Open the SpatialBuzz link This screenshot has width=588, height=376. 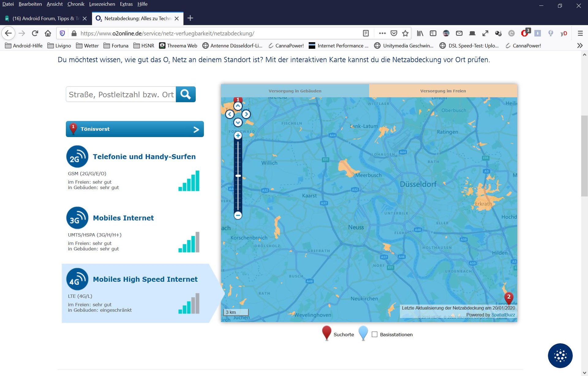[x=503, y=315]
